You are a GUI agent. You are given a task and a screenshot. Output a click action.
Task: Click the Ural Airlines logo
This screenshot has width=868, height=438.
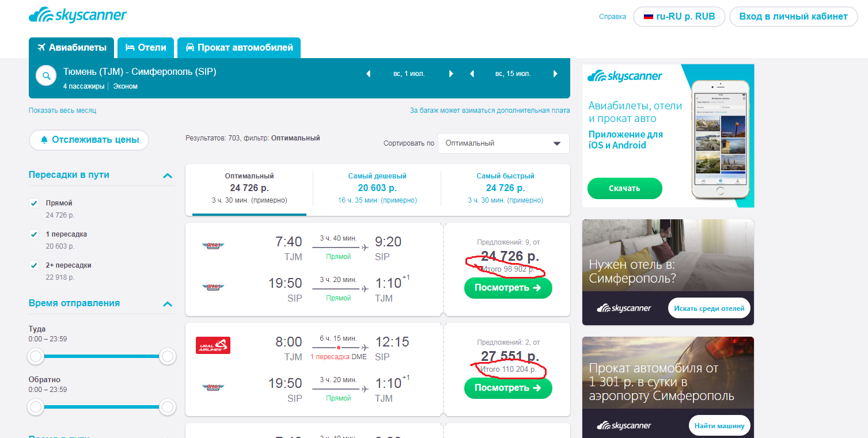click(213, 345)
